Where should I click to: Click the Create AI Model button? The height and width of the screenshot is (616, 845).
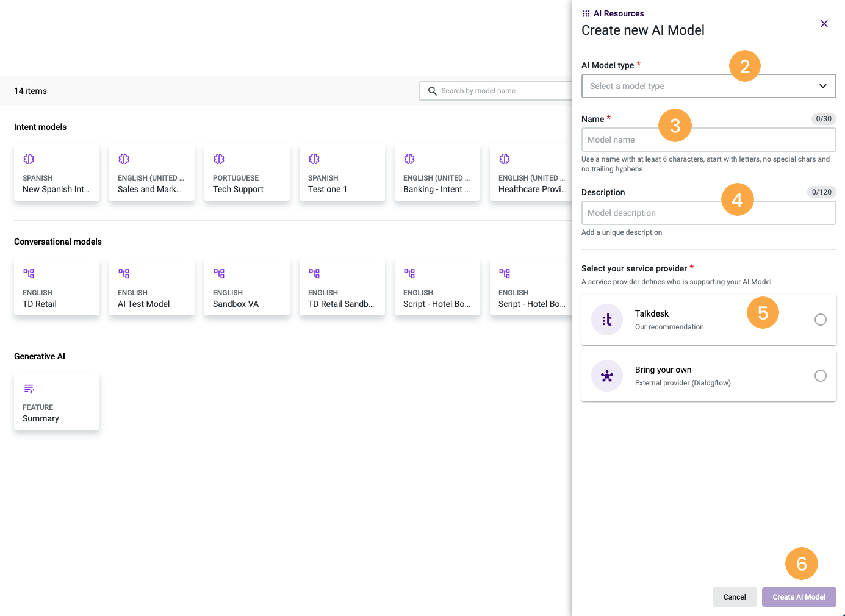[x=799, y=596]
